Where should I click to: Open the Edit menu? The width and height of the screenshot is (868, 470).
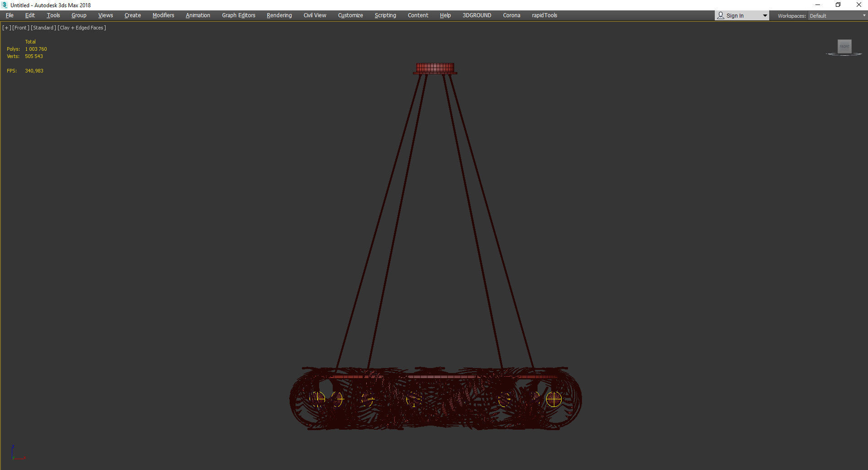coord(30,15)
